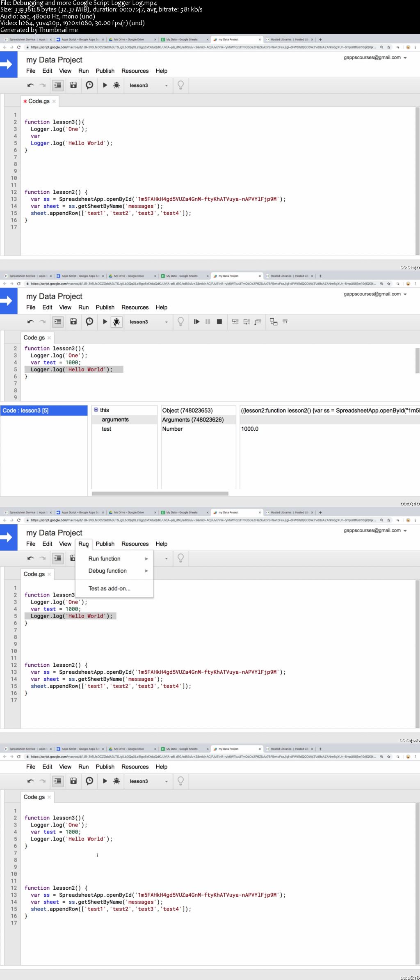The width and height of the screenshot is (420, 980).
Task: Click blue arrow Apps Script logo, 00:01:40 frame
Action: click(9, 64)
